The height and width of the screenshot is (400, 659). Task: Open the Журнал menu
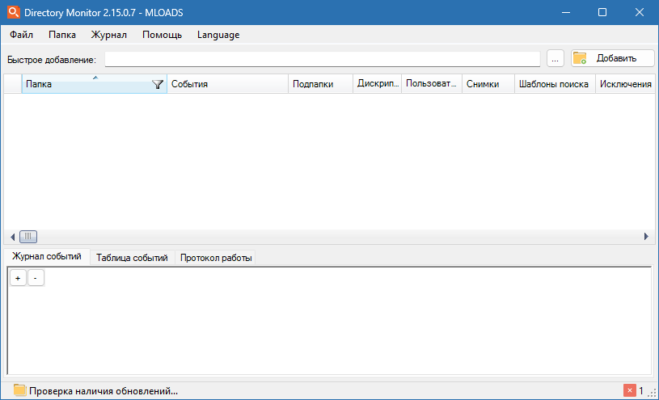(x=109, y=35)
